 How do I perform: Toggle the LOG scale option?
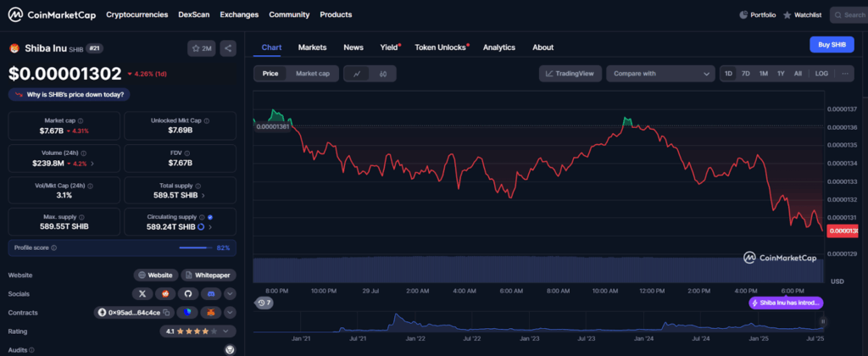821,74
